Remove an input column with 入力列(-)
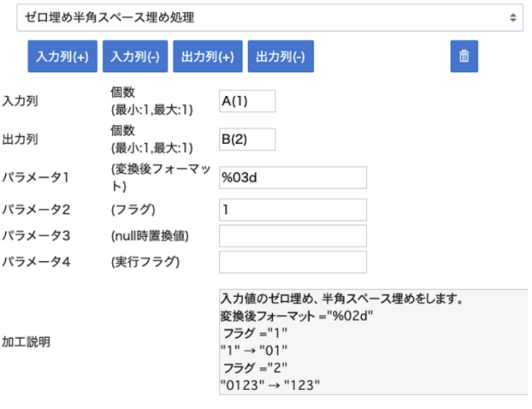Image resolution: width=532 pixels, height=409 pixels. 135,56
